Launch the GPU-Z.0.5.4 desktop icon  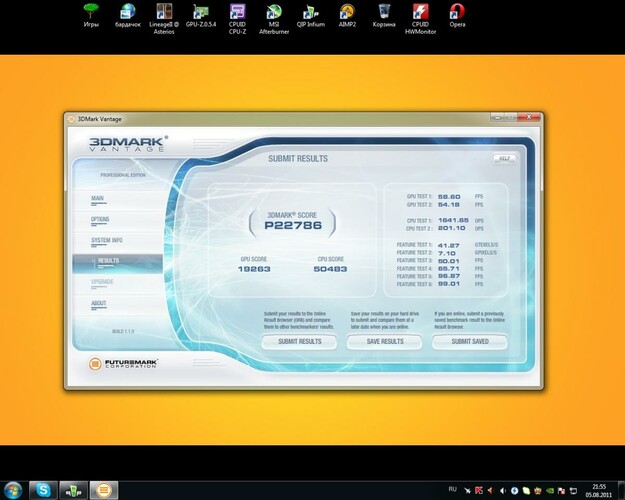pyautogui.click(x=200, y=15)
